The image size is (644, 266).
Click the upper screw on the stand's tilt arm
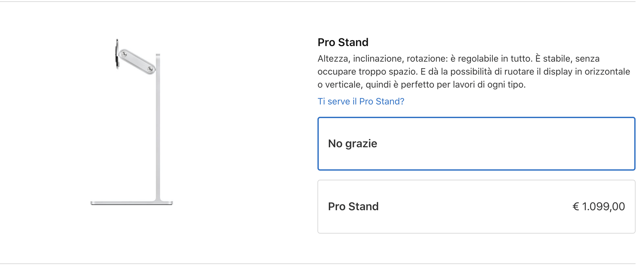click(x=124, y=54)
